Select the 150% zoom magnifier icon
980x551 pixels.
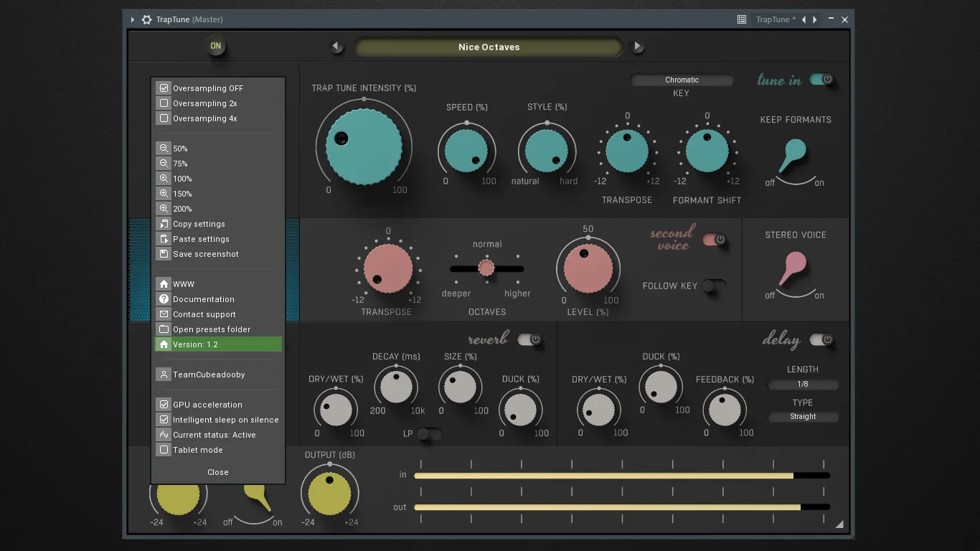164,194
